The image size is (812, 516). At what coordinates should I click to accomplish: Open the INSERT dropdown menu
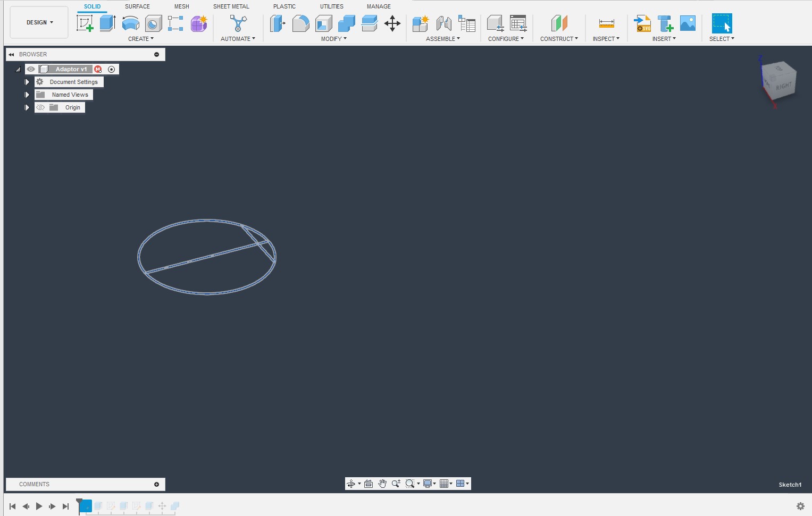point(664,39)
